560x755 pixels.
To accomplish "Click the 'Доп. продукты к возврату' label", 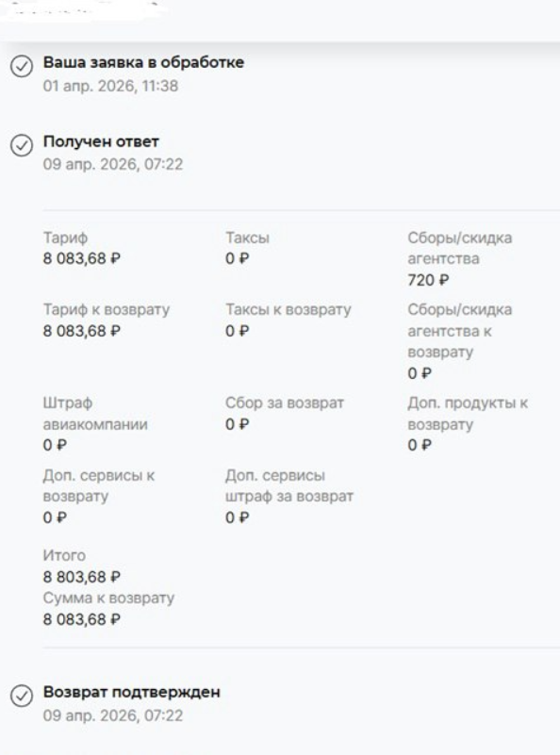I will coord(468,414).
